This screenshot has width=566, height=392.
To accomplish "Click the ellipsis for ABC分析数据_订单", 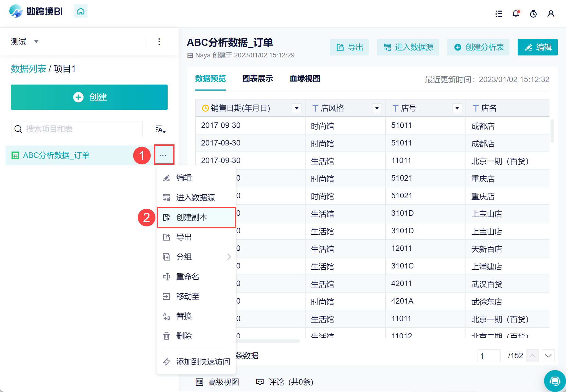I will (163, 155).
